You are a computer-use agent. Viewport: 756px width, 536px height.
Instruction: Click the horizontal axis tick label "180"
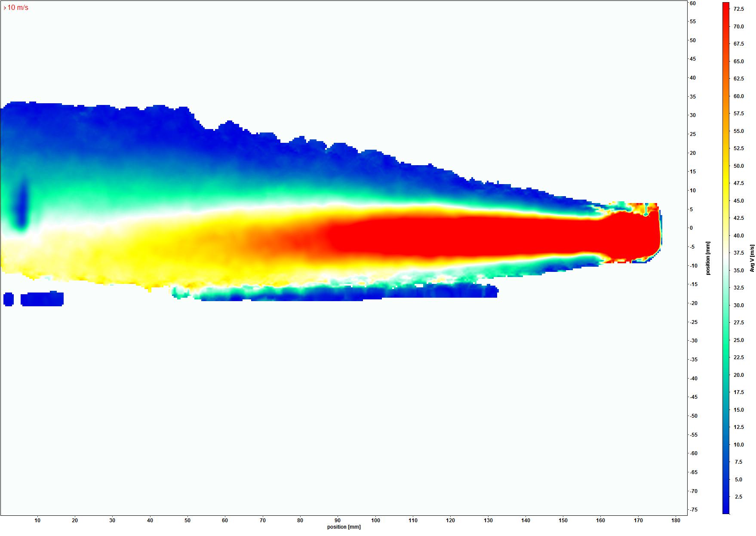point(676,521)
